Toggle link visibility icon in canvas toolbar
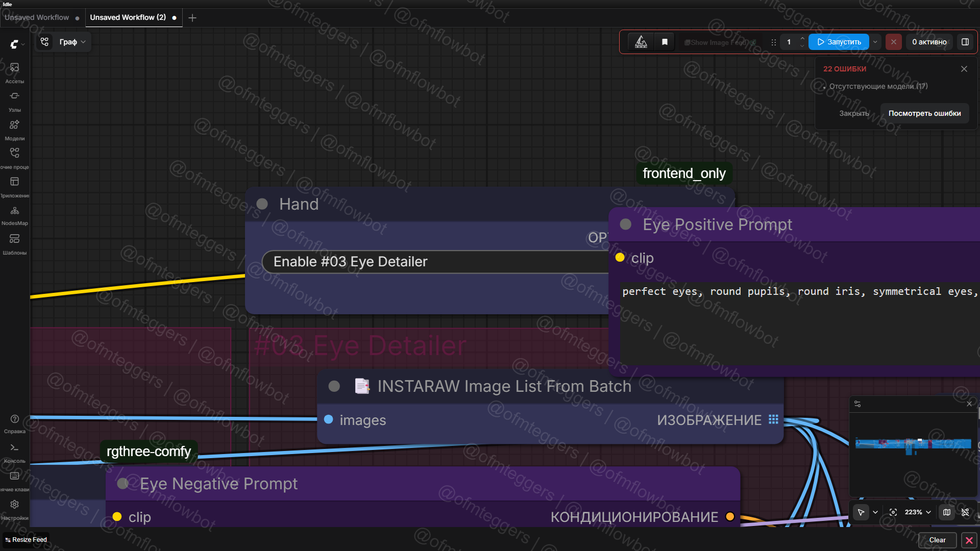Image resolution: width=980 pixels, height=551 pixels. coord(965,512)
